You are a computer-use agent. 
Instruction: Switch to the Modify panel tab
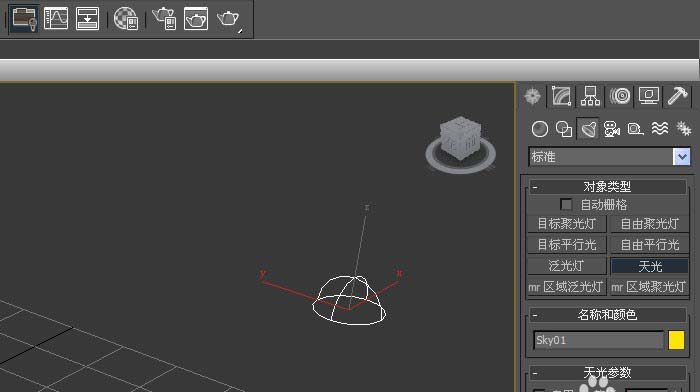point(561,96)
